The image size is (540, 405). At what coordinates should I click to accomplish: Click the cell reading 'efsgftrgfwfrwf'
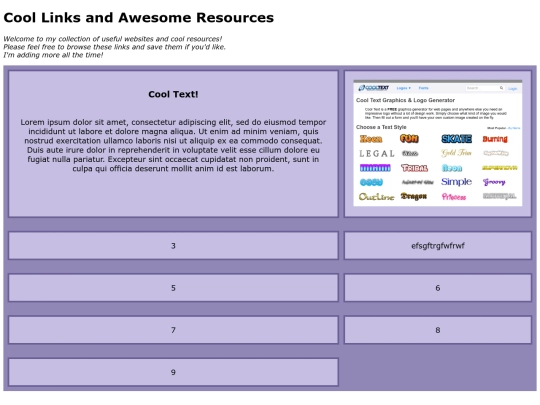coord(438,246)
